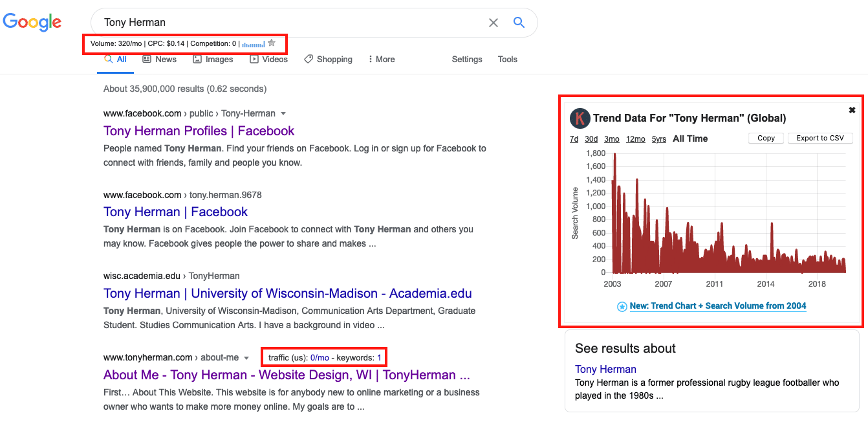The image size is (868, 422).
Task: Star the keyword in volume bar
Action: (x=272, y=43)
